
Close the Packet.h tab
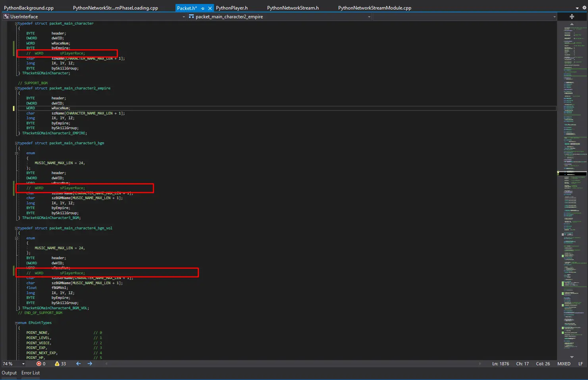tap(210, 8)
